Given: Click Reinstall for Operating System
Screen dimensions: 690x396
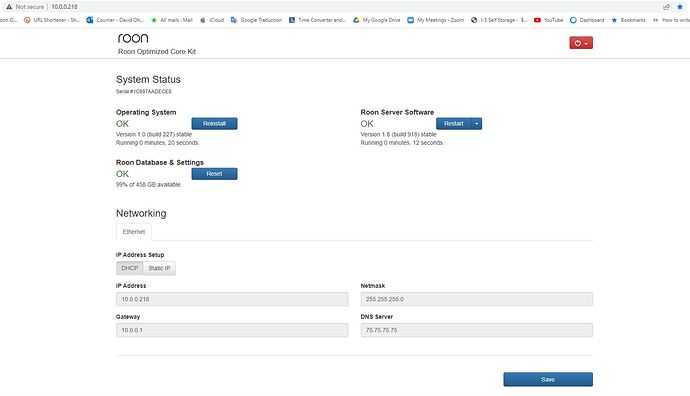Looking at the screenshot, I should pos(214,124).
